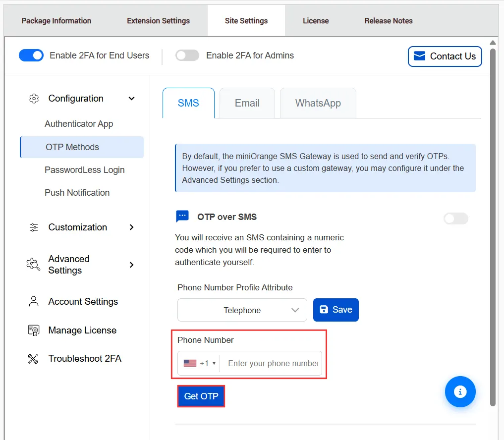
Task: Open the Release Notes tab
Action: [388, 20]
